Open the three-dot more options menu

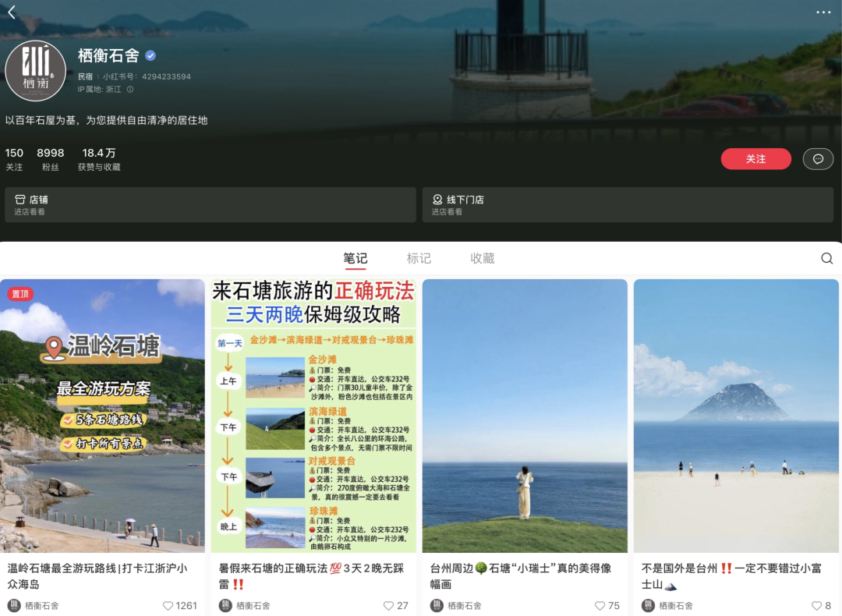point(823,12)
